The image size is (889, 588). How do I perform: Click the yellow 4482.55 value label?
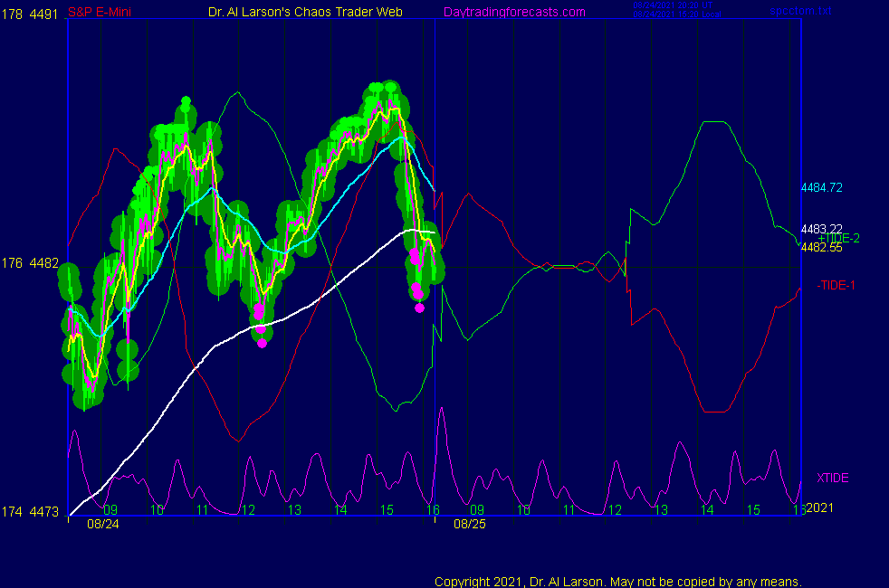click(x=821, y=248)
